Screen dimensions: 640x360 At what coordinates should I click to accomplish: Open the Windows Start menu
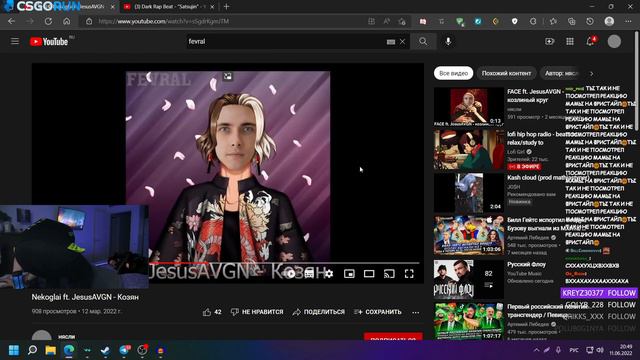(x=14, y=350)
